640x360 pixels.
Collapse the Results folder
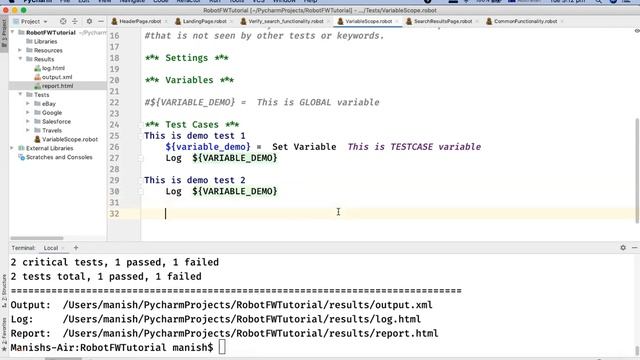click(x=20, y=59)
